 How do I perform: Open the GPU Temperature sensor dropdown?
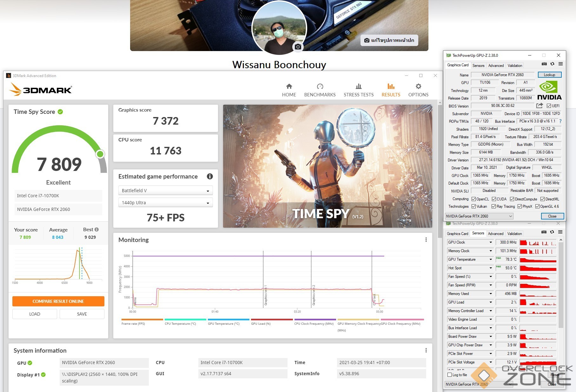click(x=490, y=259)
